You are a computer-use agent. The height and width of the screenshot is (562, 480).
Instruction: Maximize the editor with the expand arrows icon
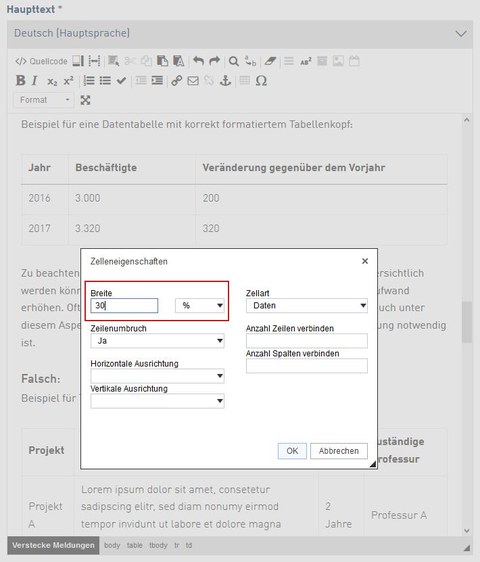coord(85,100)
